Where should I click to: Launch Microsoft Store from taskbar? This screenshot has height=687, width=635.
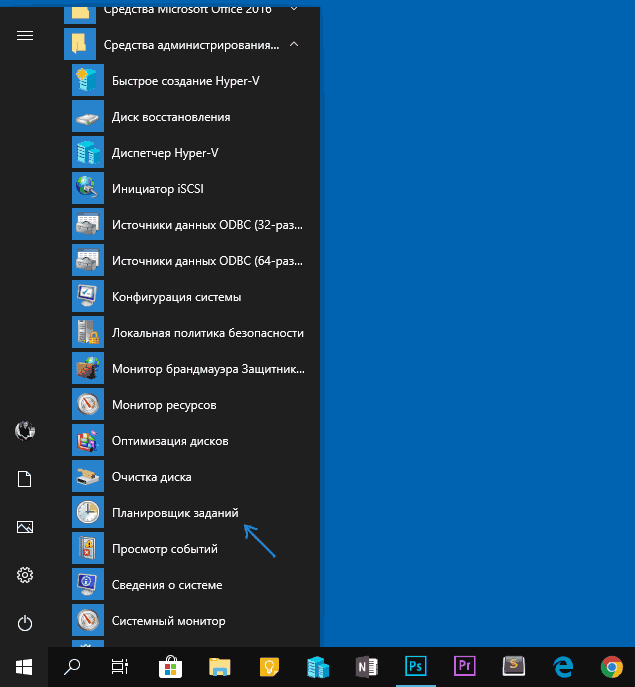[x=170, y=667]
